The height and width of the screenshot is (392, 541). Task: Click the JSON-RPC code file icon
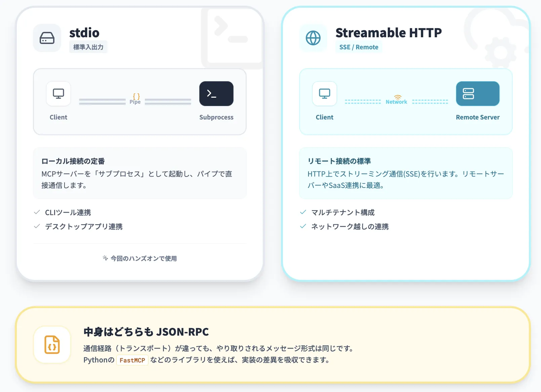point(52,345)
